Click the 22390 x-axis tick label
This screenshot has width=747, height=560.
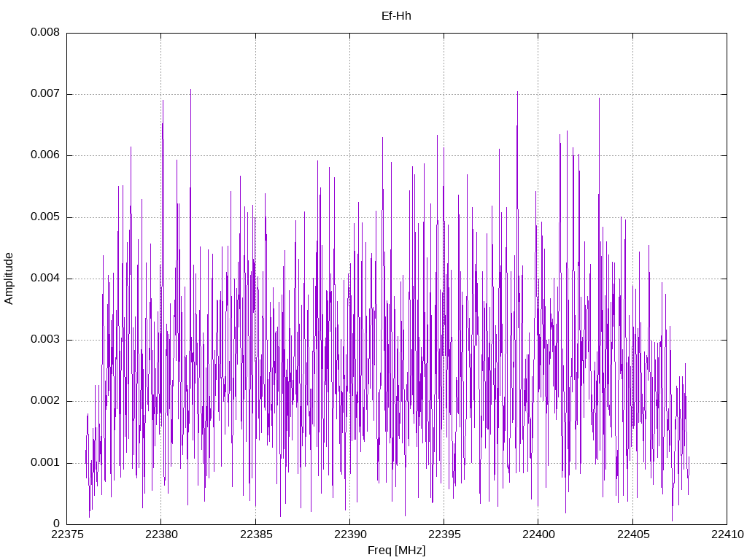coord(349,534)
